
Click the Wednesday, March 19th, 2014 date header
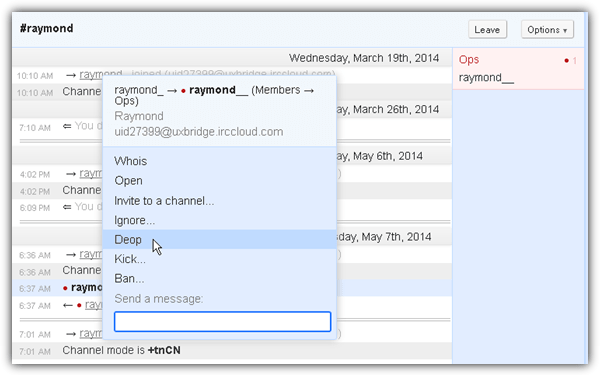(364, 58)
